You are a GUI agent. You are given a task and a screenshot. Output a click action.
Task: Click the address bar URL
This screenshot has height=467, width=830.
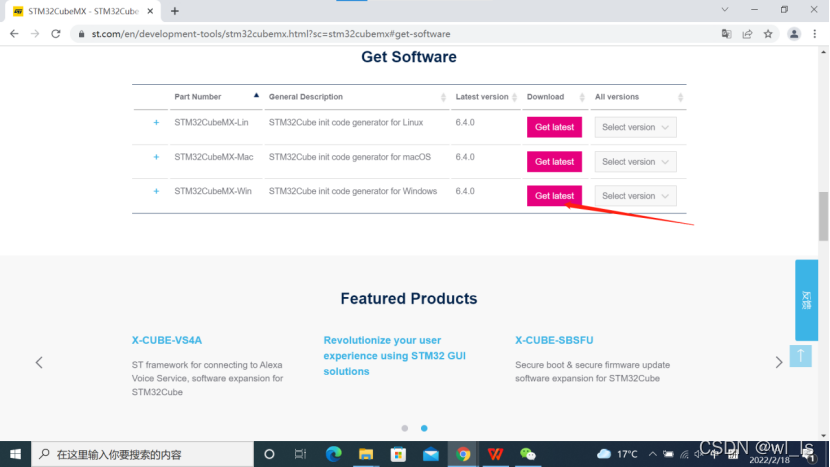(270, 34)
